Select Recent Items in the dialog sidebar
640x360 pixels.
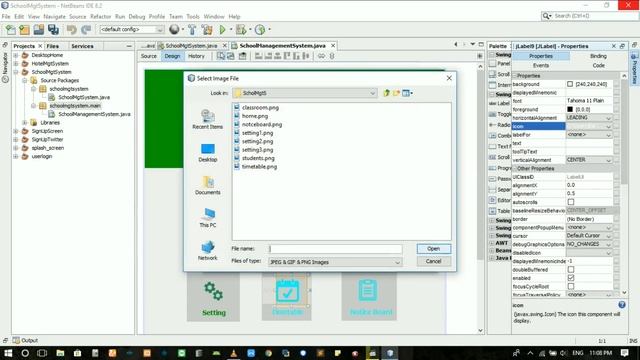pos(207,120)
